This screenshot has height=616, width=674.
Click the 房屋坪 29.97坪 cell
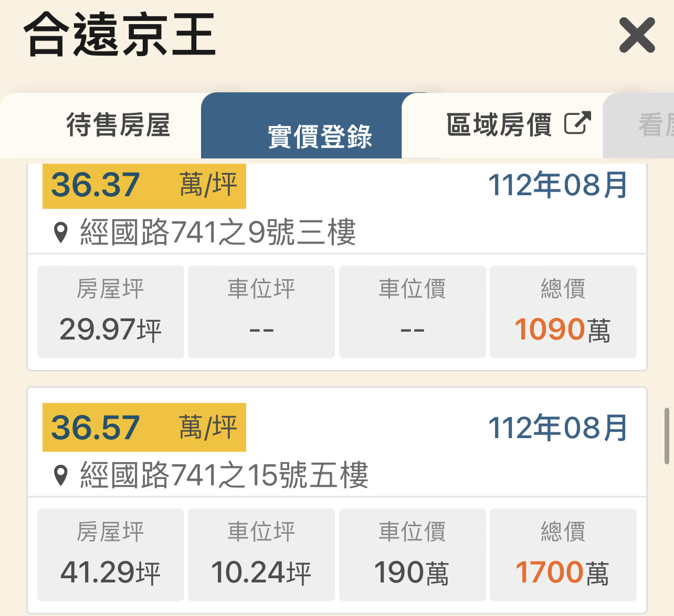click(111, 312)
